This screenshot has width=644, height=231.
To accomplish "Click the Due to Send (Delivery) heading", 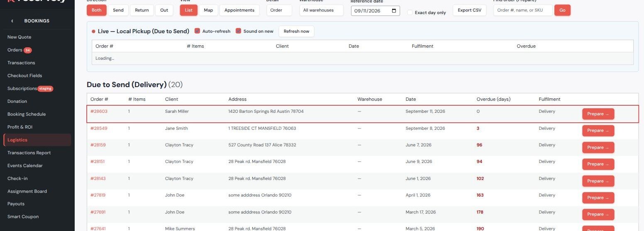I will (x=127, y=85).
